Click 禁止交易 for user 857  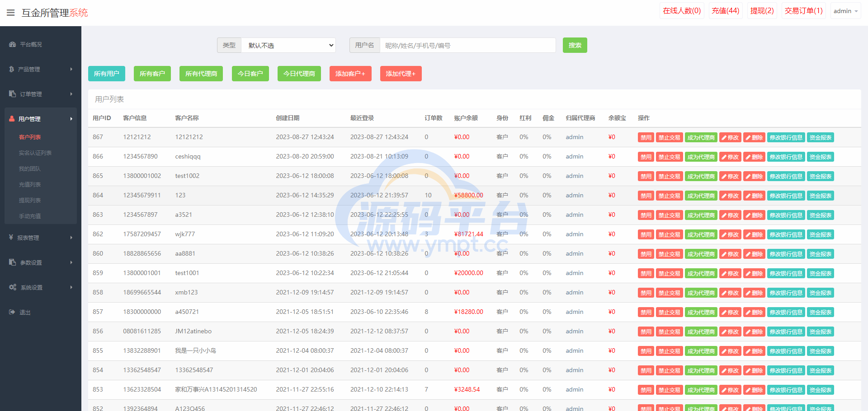pos(670,313)
